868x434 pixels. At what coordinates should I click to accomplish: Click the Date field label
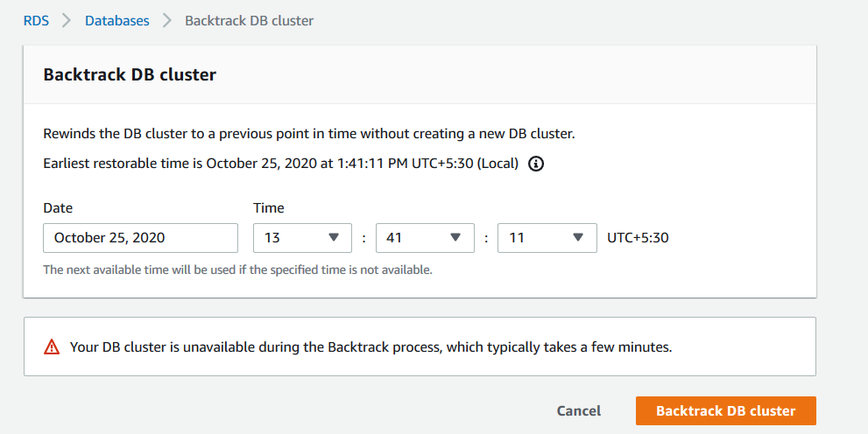[x=58, y=208]
